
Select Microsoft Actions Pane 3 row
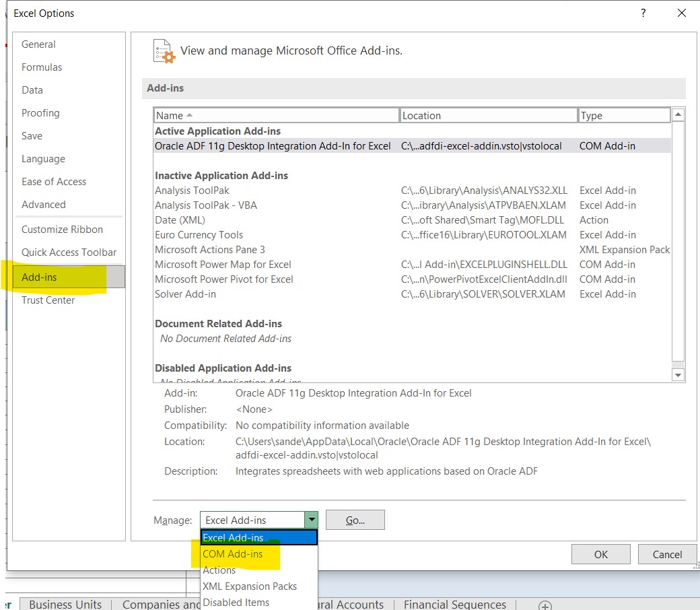tap(412, 250)
